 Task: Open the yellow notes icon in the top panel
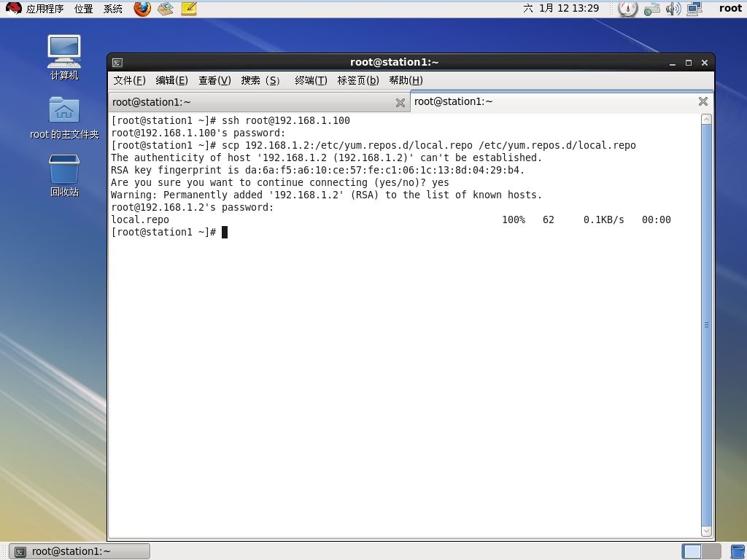point(189,9)
